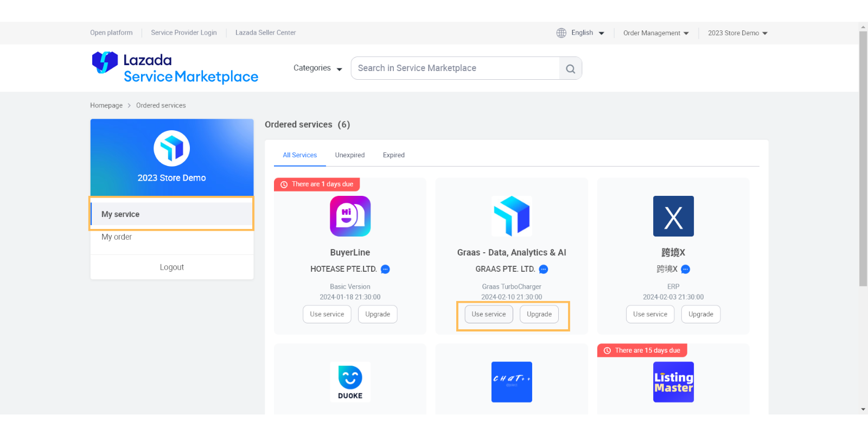Click clock icon in 15 days due badge

click(607, 350)
